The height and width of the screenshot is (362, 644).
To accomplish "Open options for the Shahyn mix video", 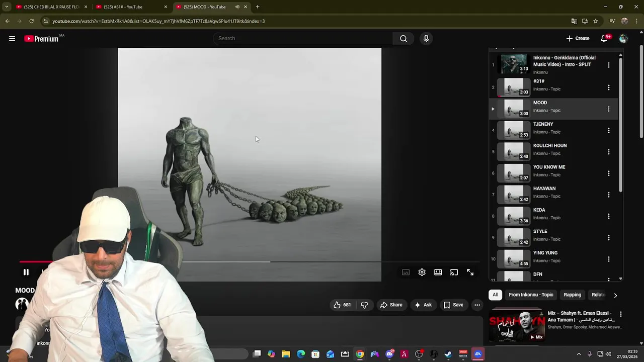I will (620, 314).
